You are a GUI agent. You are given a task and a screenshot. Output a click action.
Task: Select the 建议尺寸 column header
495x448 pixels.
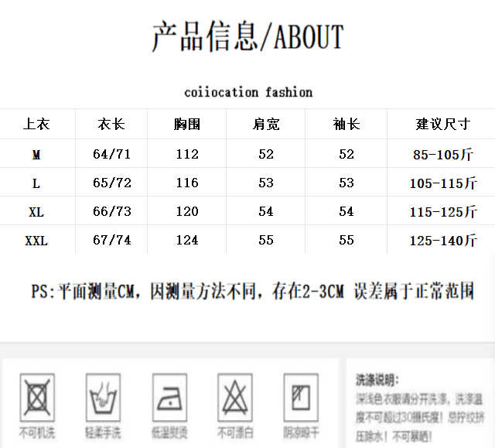tap(443, 124)
